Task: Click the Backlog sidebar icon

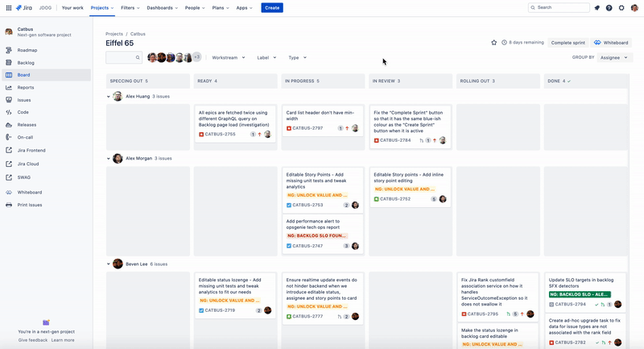Action: coord(9,63)
